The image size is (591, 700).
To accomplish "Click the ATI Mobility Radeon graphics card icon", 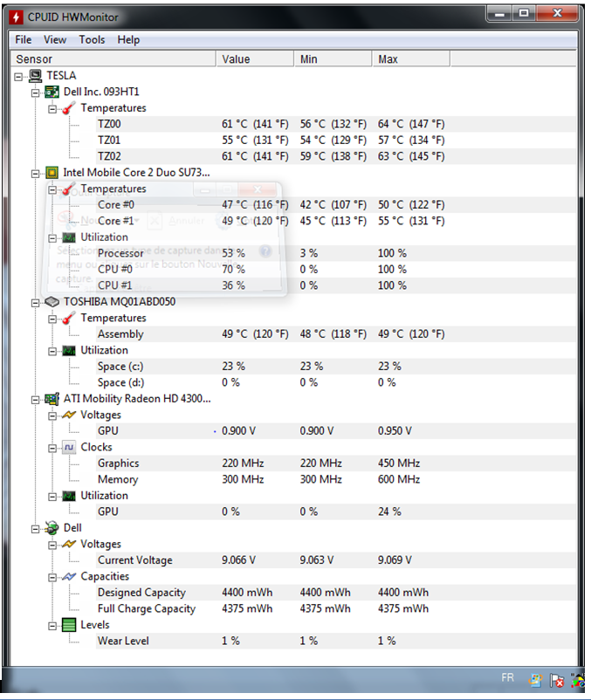I will click(x=52, y=399).
